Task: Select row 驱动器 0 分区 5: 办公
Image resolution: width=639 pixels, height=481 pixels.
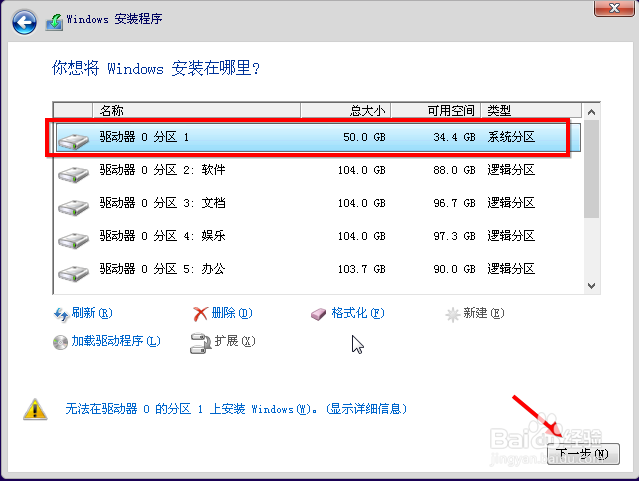Action: coord(318,269)
